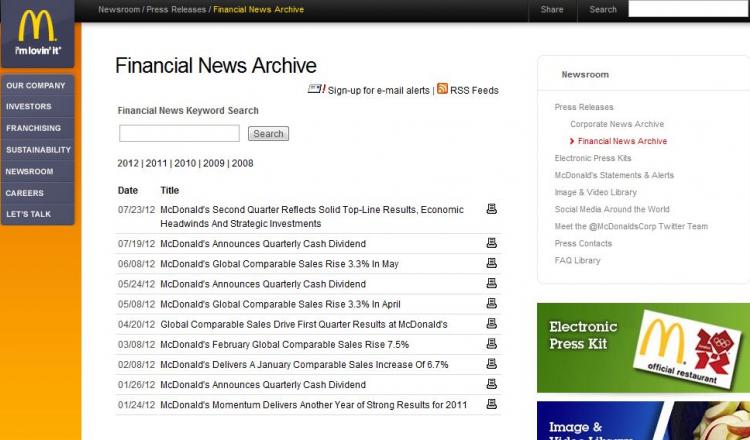Print the 07/19/12 Quarterly Cash Dividend release
Image resolution: width=750 pixels, height=440 pixels.
tap(491, 243)
